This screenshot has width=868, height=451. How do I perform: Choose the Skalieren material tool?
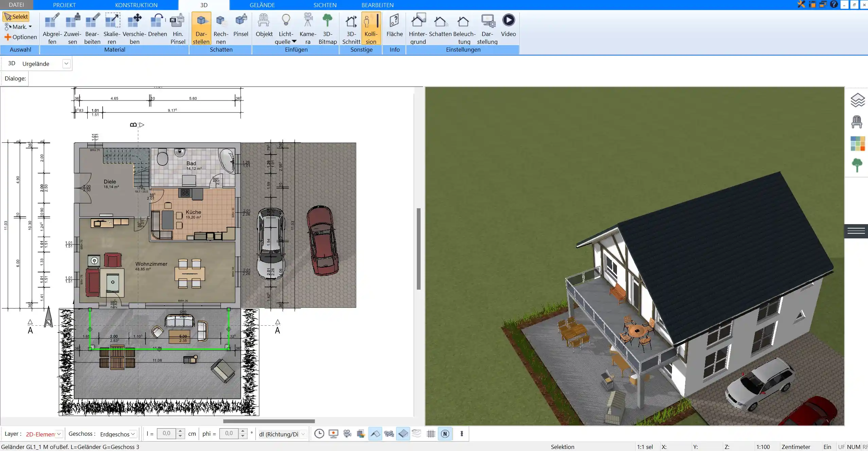[112, 29]
